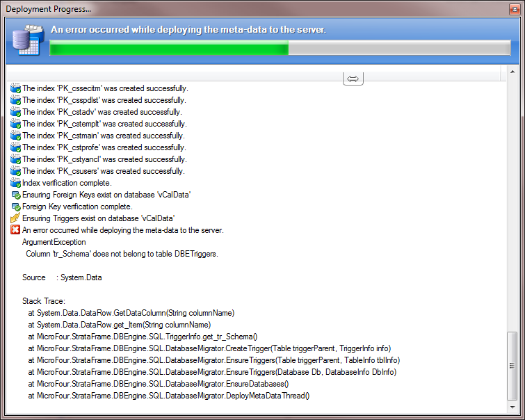Click the scrollbar down arrow
This screenshot has height=420, width=525.
[x=512, y=407]
